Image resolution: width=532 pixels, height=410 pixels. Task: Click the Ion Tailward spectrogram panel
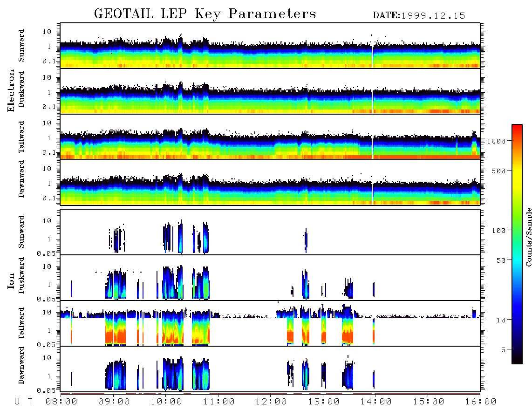[270, 323]
